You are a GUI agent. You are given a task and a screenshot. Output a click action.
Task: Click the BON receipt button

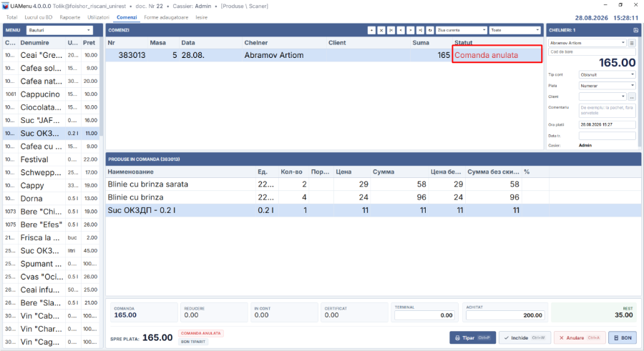623,337
